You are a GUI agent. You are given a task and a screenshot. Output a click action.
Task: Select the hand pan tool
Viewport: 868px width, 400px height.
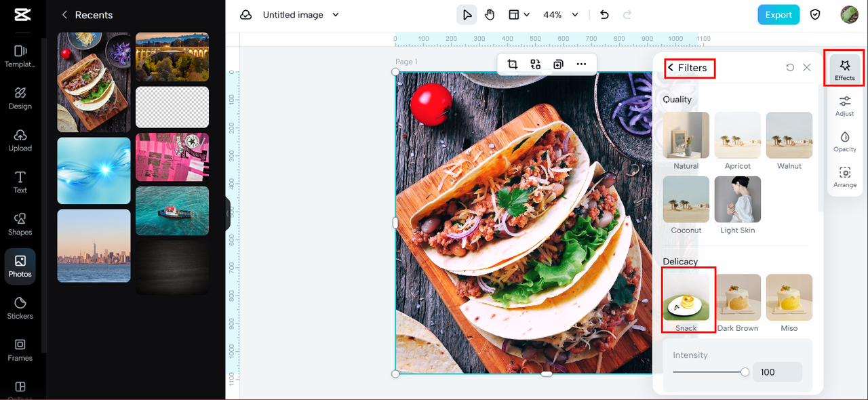(x=490, y=15)
